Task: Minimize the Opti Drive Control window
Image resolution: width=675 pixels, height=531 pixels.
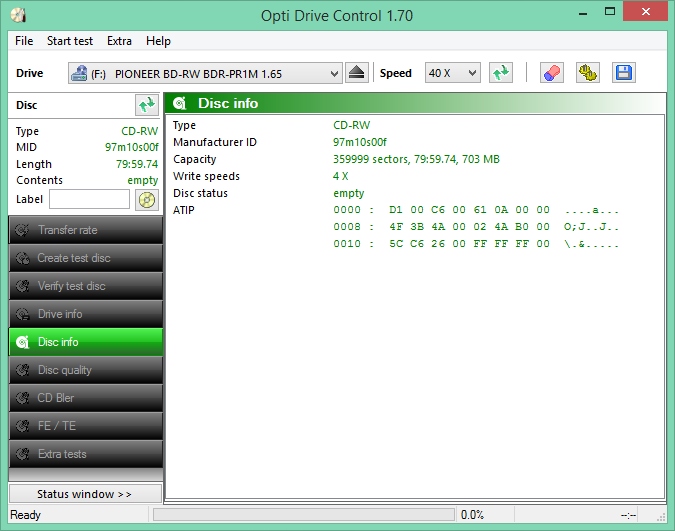Action: (583, 13)
